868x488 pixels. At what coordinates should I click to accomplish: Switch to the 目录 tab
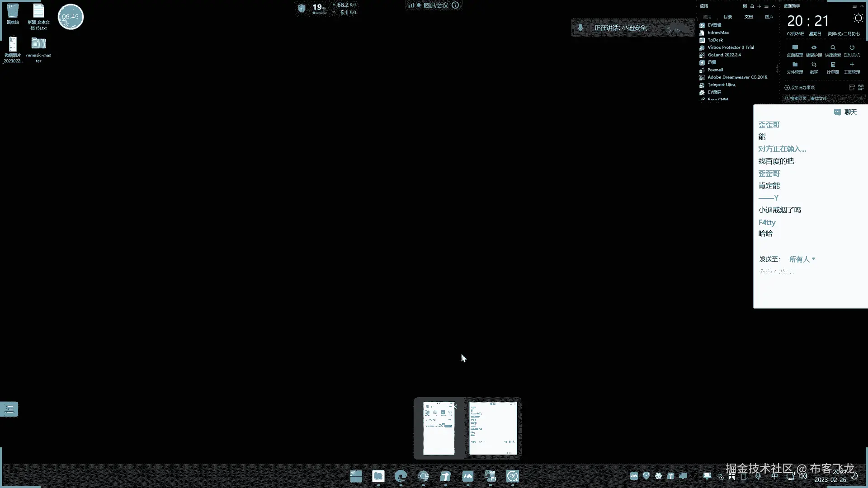(728, 17)
